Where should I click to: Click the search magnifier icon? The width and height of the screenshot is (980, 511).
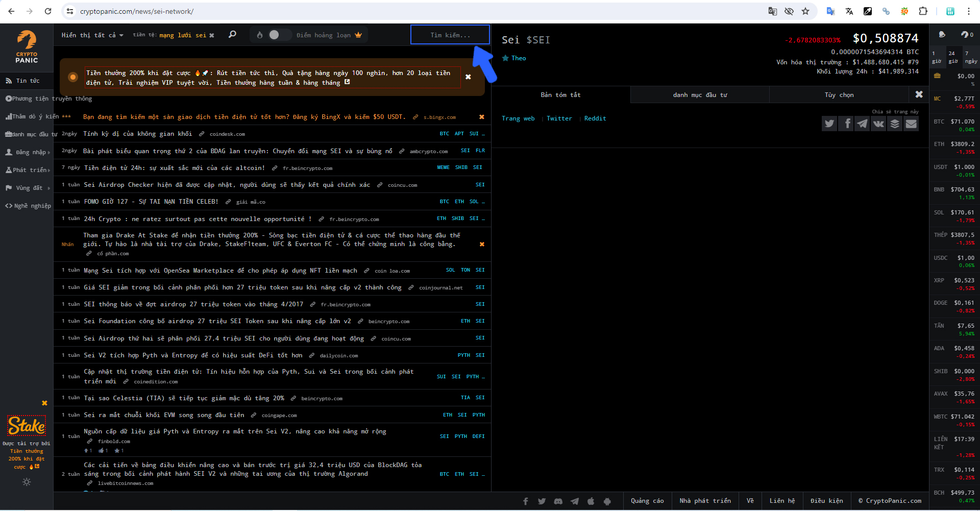[x=233, y=35]
